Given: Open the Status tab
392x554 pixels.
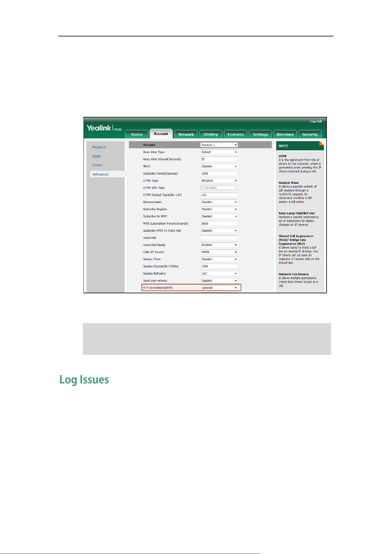Looking at the screenshot, I should tap(136, 134).
